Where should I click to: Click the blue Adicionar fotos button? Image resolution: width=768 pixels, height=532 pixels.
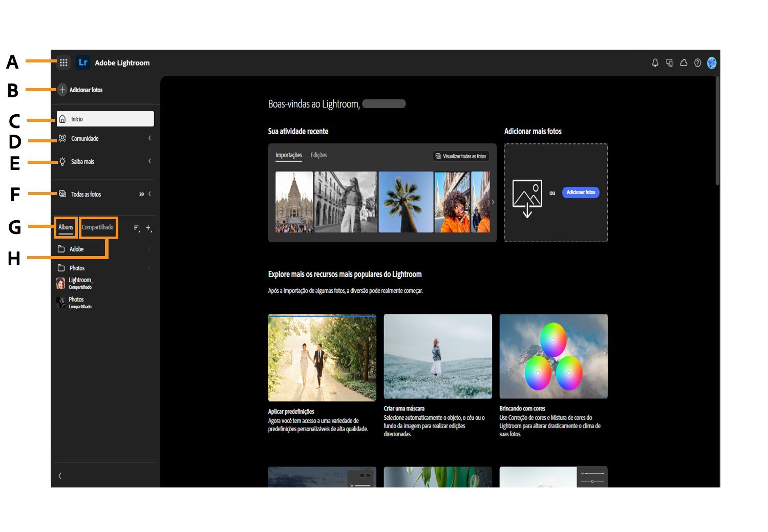pyautogui.click(x=581, y=192)
